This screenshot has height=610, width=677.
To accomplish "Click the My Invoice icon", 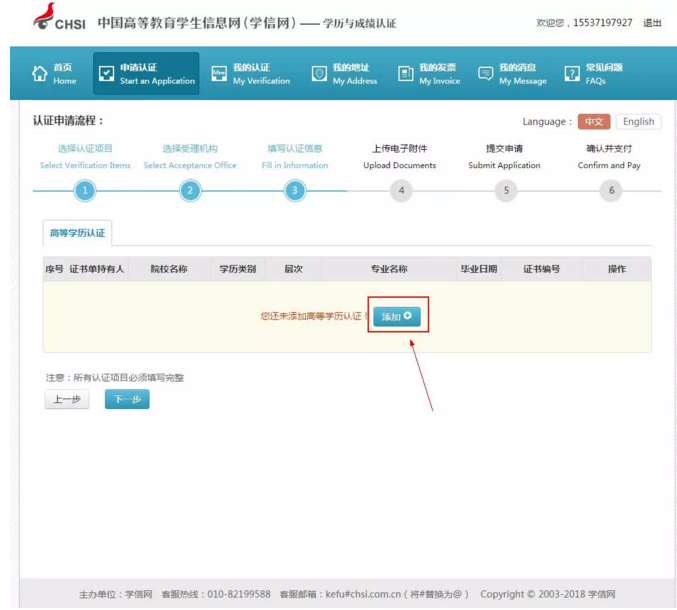I will [x=405, y=74].
